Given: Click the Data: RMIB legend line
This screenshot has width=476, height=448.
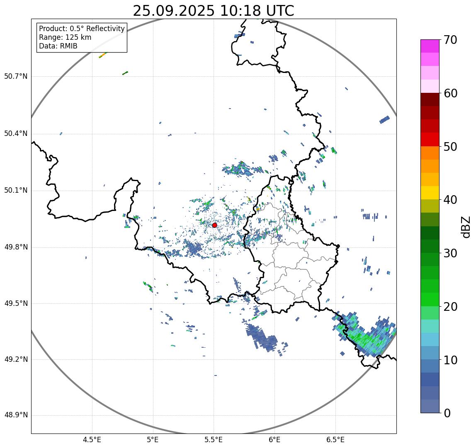Looking at the screenshot, I should pos(58,46).
